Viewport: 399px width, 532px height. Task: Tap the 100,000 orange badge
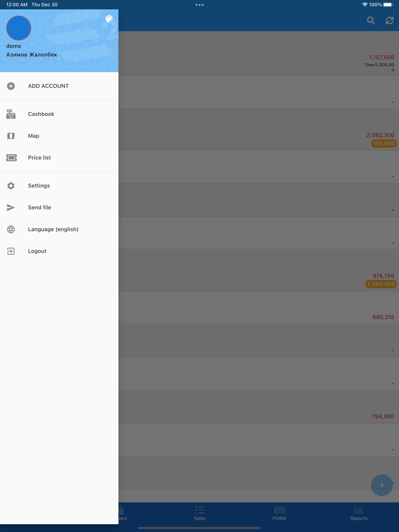tap(384, 144)
